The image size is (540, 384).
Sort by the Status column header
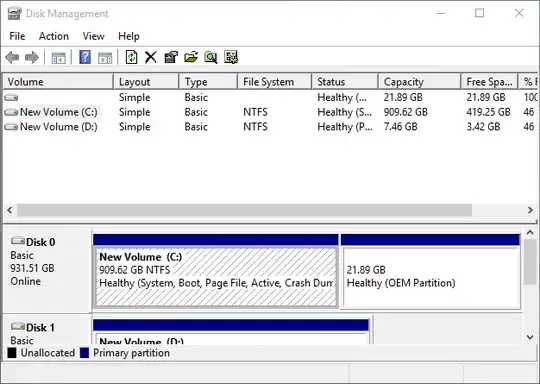coord(345,82)
